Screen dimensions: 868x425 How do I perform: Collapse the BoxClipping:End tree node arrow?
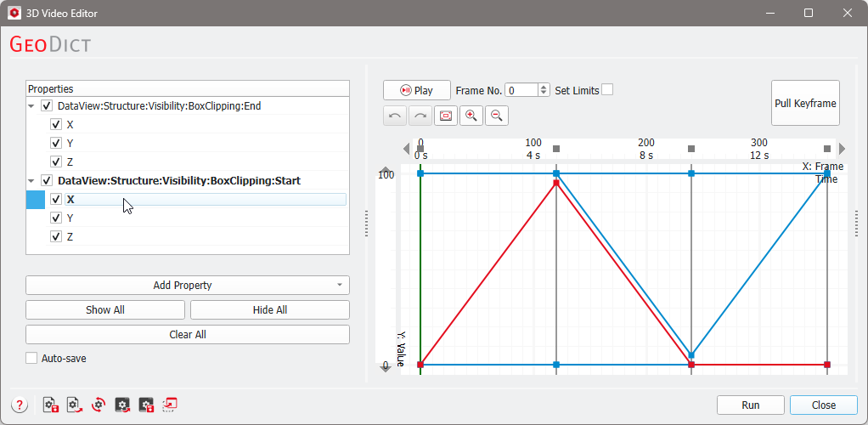pyautogui.click(x=31, y=106)
